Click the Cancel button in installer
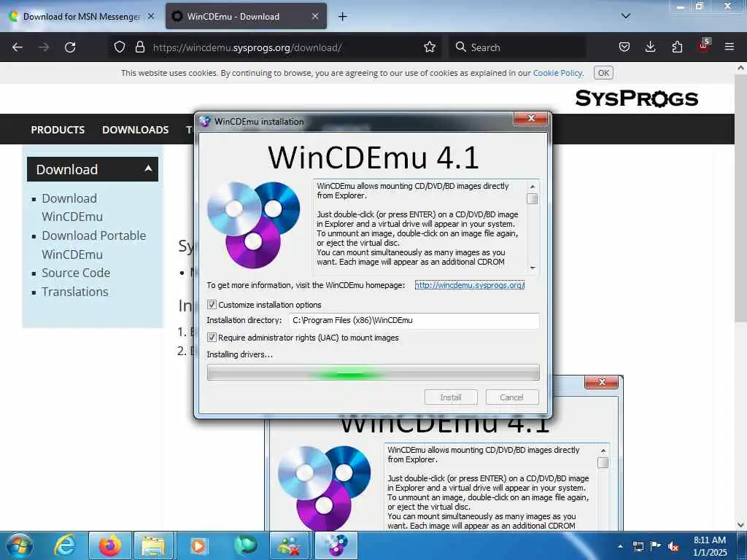Screen dimensions: 747x560 click(x=512, y=397)
